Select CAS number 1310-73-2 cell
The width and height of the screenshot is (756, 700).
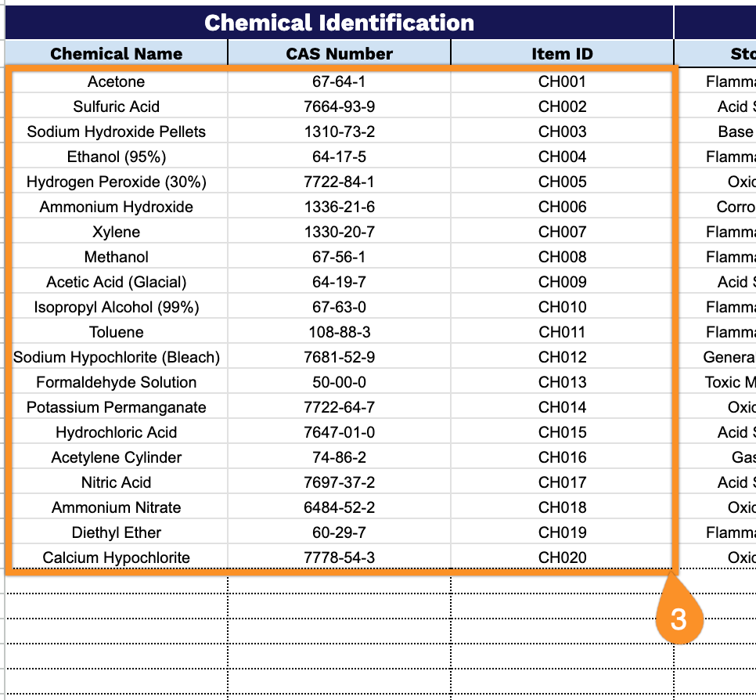(339, 132)
